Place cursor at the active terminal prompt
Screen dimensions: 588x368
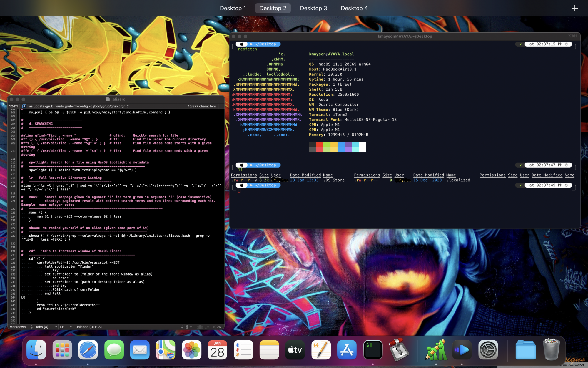point(239,190)
